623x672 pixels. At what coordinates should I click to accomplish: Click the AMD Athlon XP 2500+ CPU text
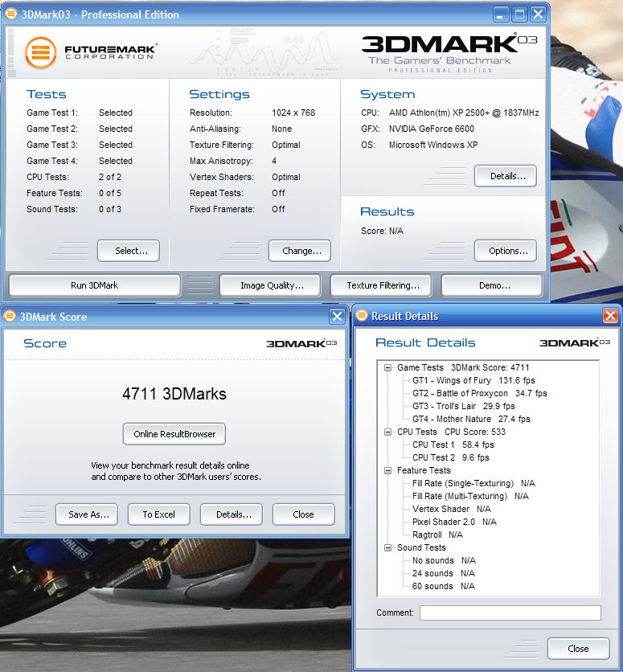click(x=464, y=113)
